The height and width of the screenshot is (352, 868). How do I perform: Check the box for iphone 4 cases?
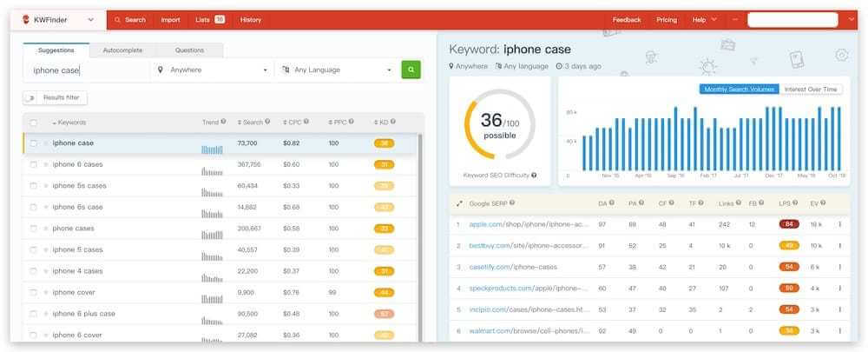(34, 271)
